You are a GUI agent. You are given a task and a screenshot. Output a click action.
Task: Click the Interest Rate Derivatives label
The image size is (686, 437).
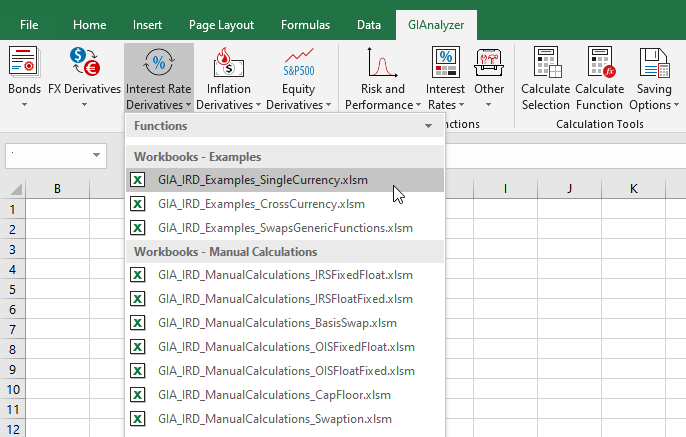[158, 97]
